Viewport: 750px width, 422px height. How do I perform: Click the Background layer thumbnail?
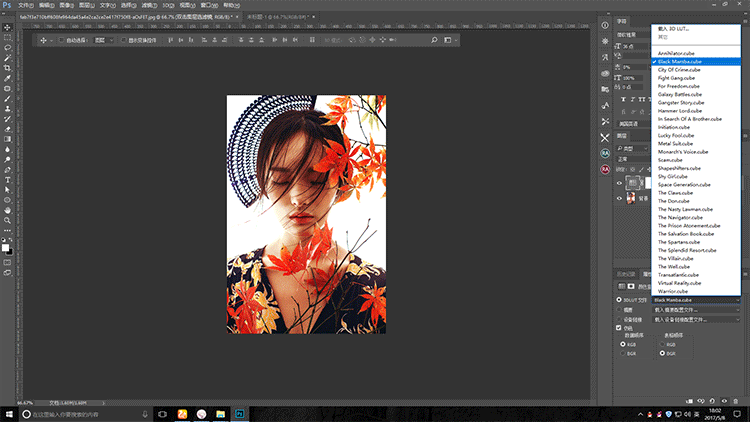click(631, 198)
